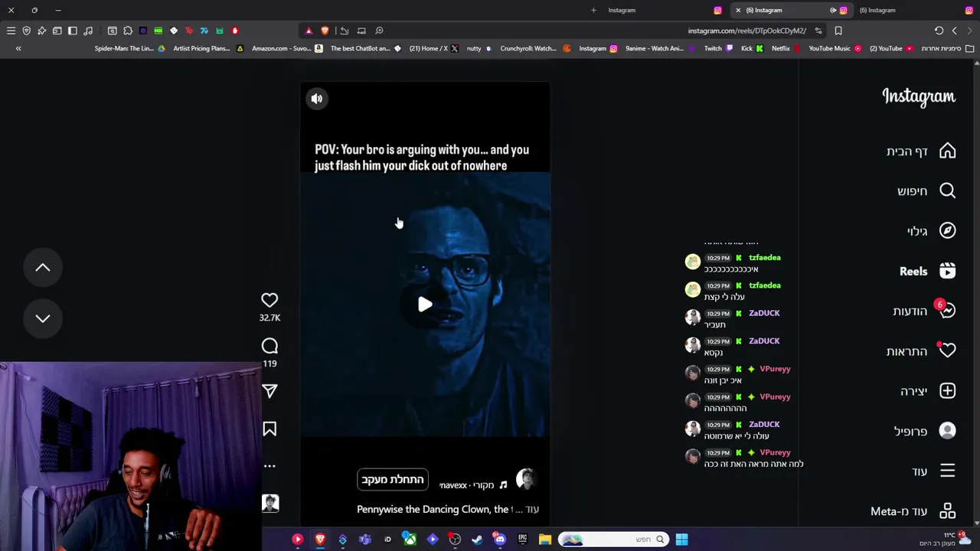Image resolution: width=980 pixels, height=551 pixels.
Task: Open Steam from taskbar
Action: [477, 540]
